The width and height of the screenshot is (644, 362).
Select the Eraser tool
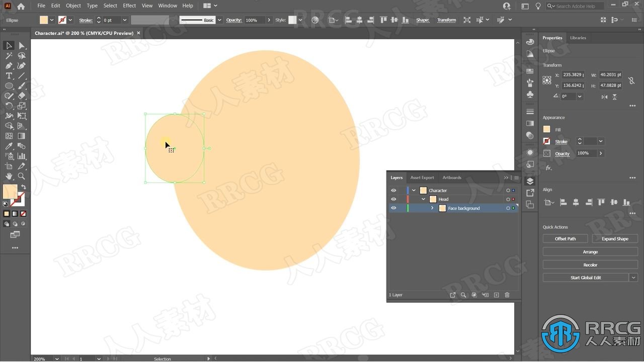click(22, 96)
